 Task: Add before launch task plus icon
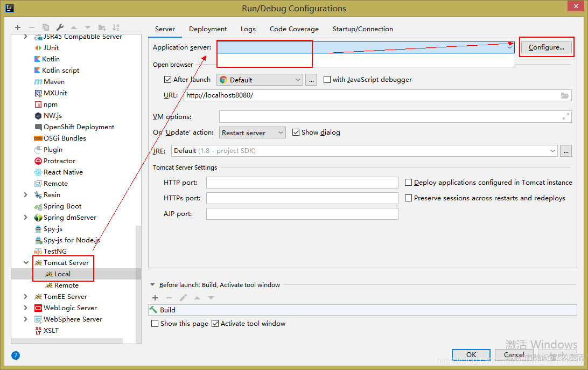pos(155,298)
